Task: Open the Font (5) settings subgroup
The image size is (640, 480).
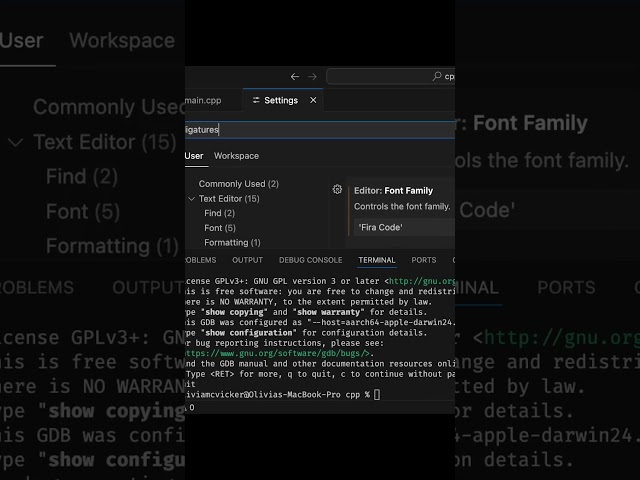Action: (x=220, y=228)
